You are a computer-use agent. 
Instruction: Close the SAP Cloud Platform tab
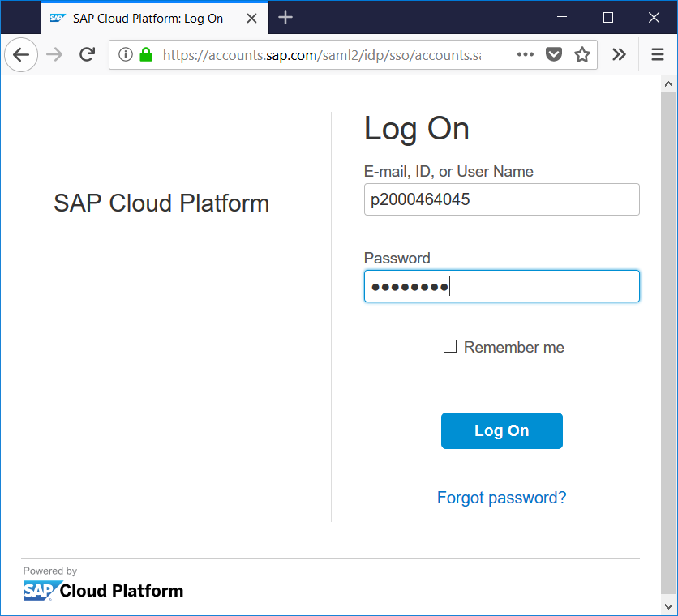coord(251,18)
